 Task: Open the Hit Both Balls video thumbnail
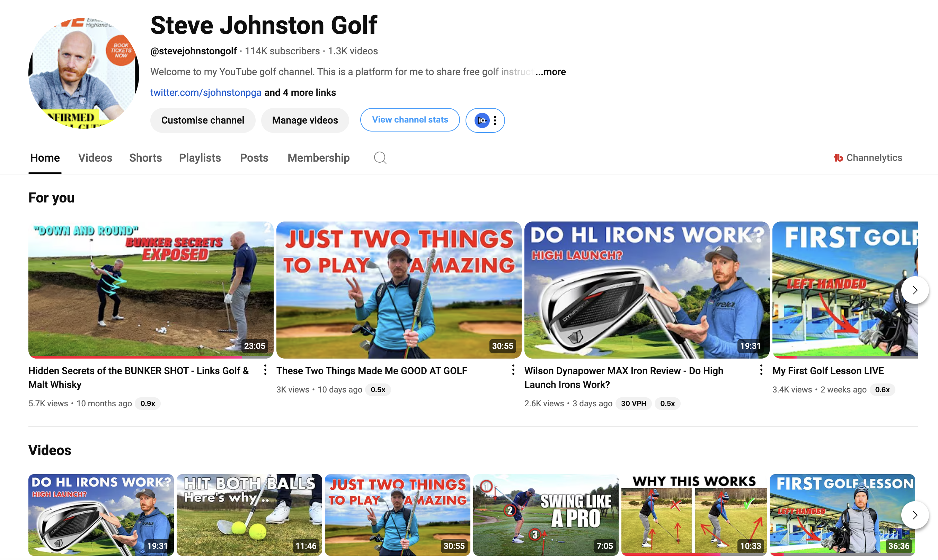coord(249,515)
